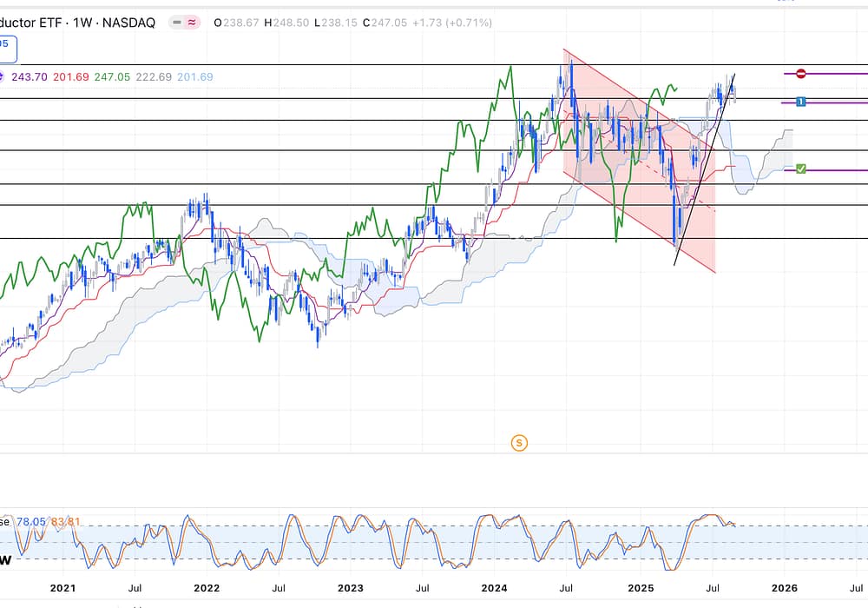Click the 2026 label on time axis
868x608 pixels.
pyautogui.click(x=784, y=588)
